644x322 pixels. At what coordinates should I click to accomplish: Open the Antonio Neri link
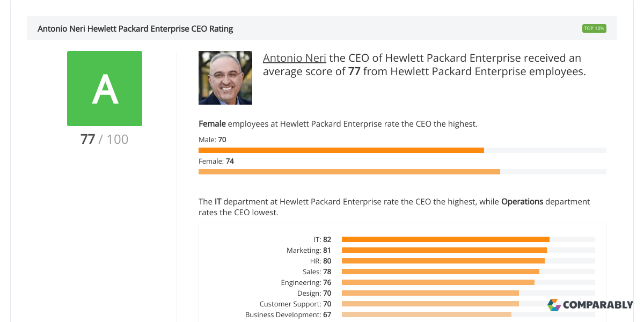[x=294, y=57]
